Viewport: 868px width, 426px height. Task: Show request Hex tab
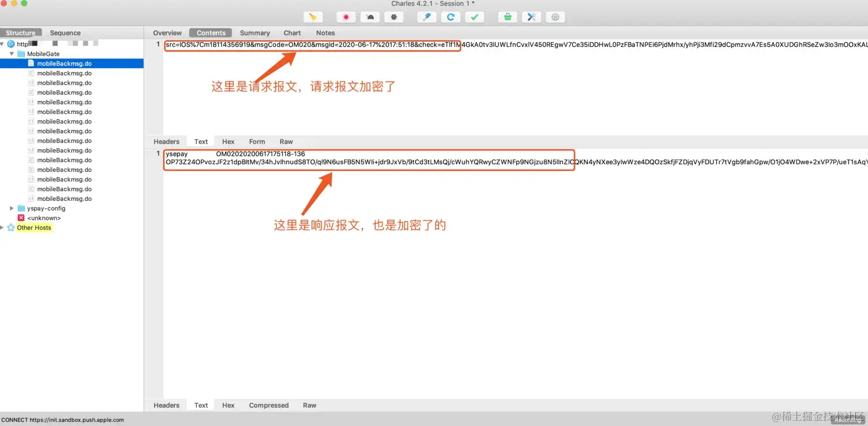click(x=229, y=142)
